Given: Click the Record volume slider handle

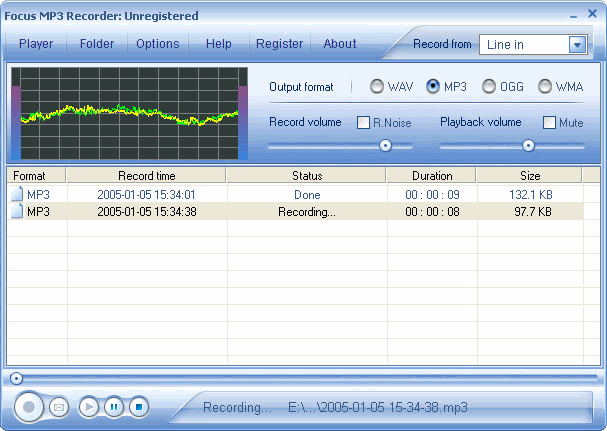Looking at the screenshot, I should tap(385, 146).
